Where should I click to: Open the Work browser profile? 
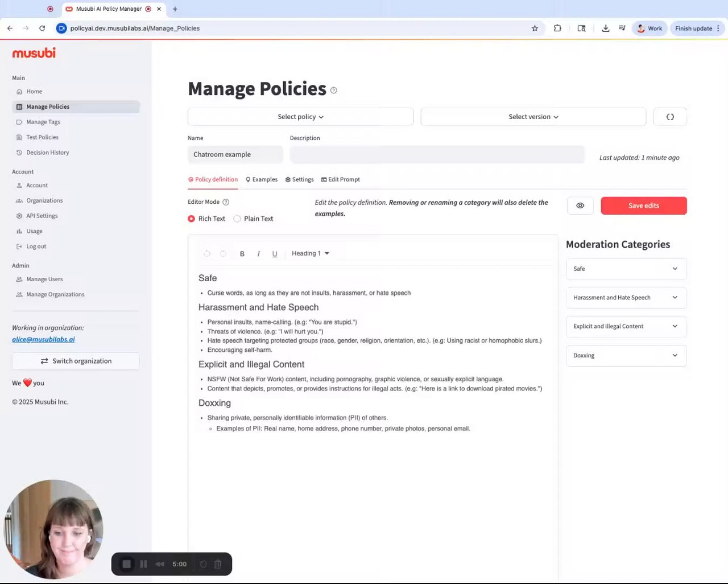[649, 28]
